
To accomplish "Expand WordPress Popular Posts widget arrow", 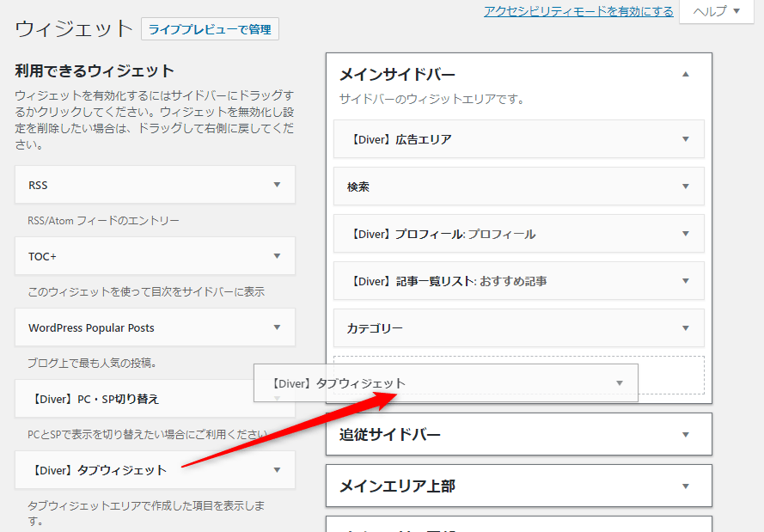I will pyautogui.click(x=277, y=327).
